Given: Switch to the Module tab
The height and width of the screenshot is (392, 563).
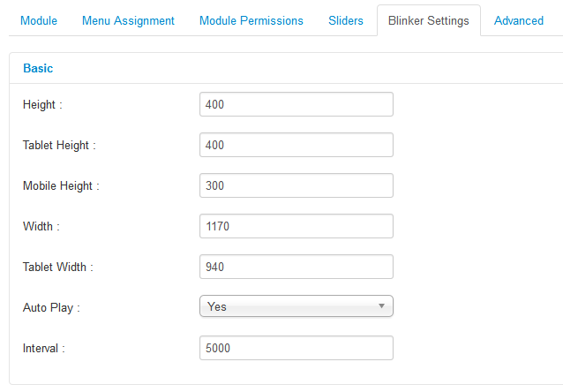Looking at the screenshot, I should 38,20.
